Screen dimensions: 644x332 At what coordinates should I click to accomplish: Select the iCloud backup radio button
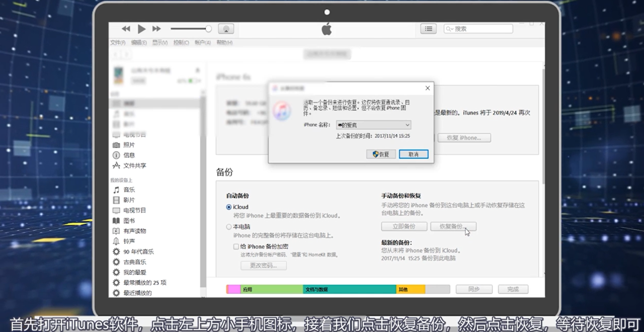[229, 207]
